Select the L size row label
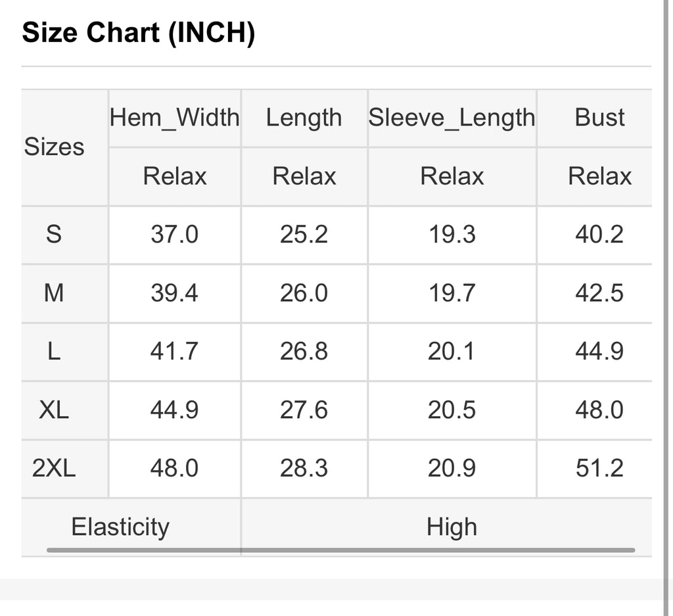This screenshot has width=673, height=616. [54, 352]
